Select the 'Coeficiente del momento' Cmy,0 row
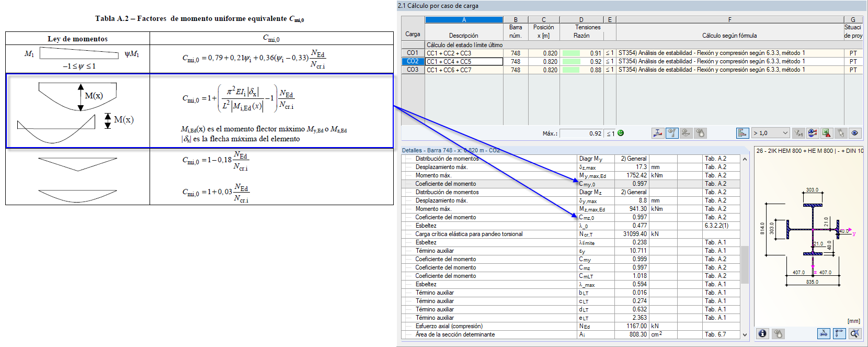868x347 pixels. 570,184
